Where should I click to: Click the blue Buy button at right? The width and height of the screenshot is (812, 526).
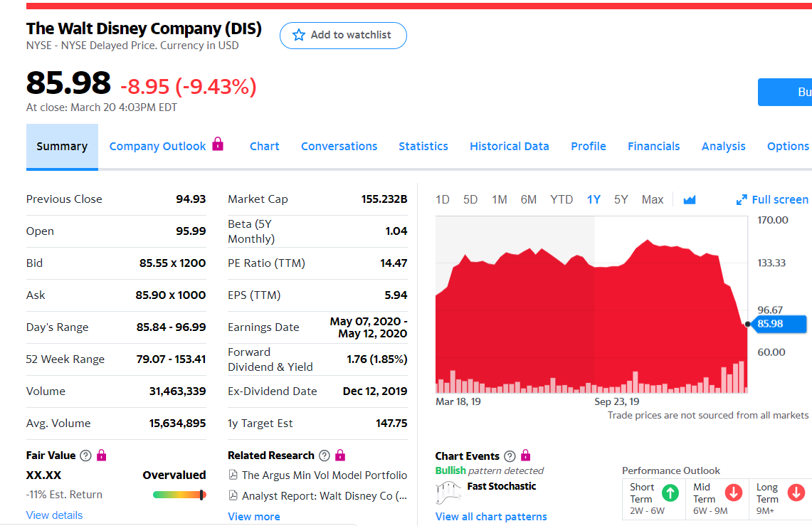click(785, 92)
